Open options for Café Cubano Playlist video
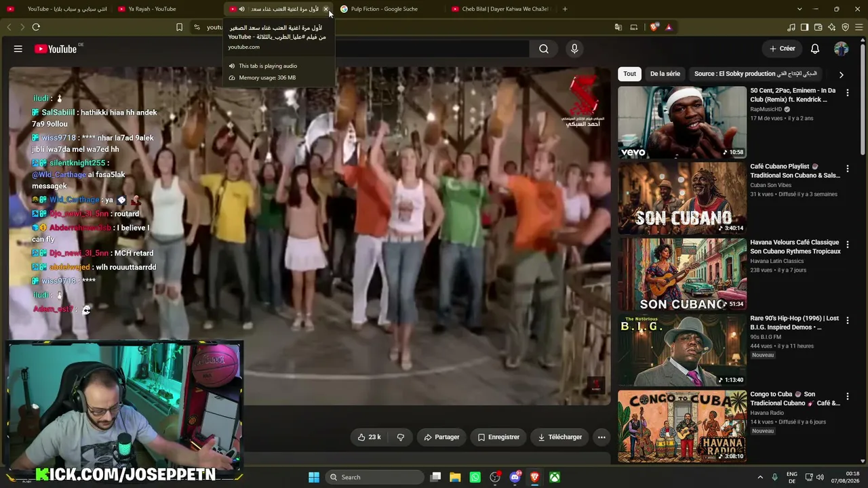The width and height of the screenshot is (868, 488). [x=847, y=168]
